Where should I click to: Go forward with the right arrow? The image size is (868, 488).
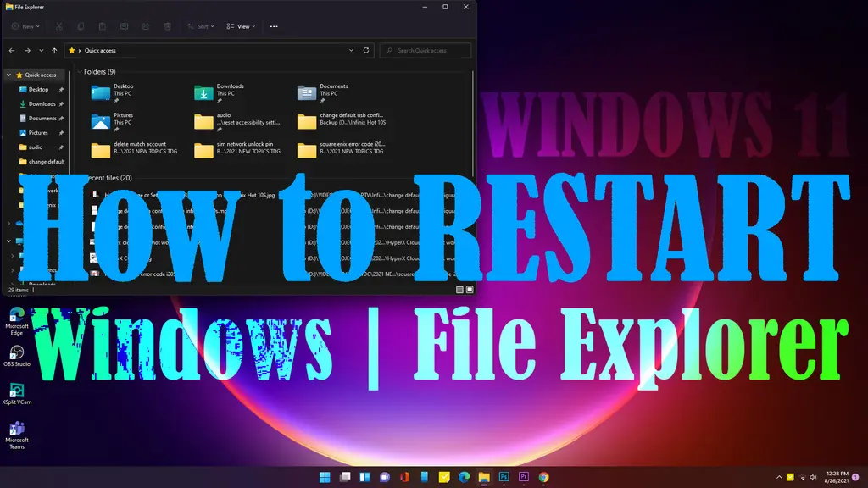[27, 50]
